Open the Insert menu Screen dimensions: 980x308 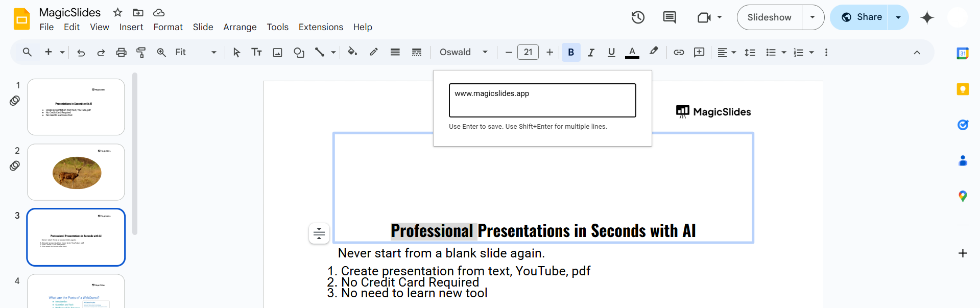pyautogui.click(x=131, y=27)
